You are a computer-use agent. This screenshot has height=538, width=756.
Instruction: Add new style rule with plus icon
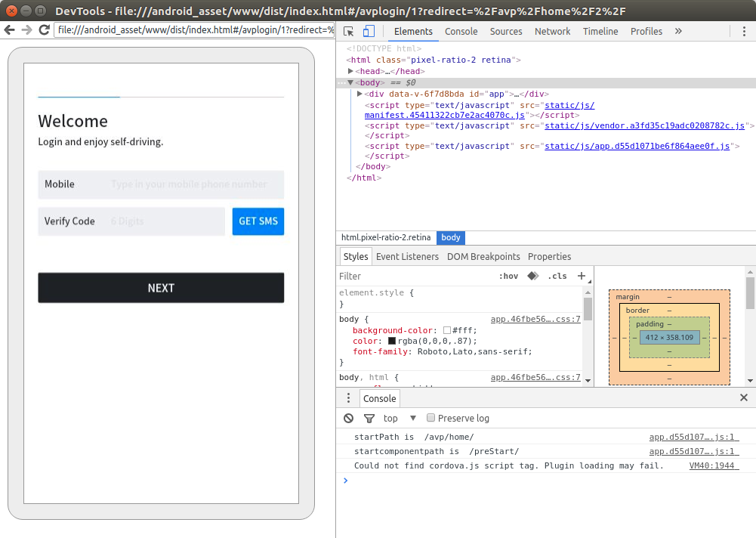tap(582, 276)
